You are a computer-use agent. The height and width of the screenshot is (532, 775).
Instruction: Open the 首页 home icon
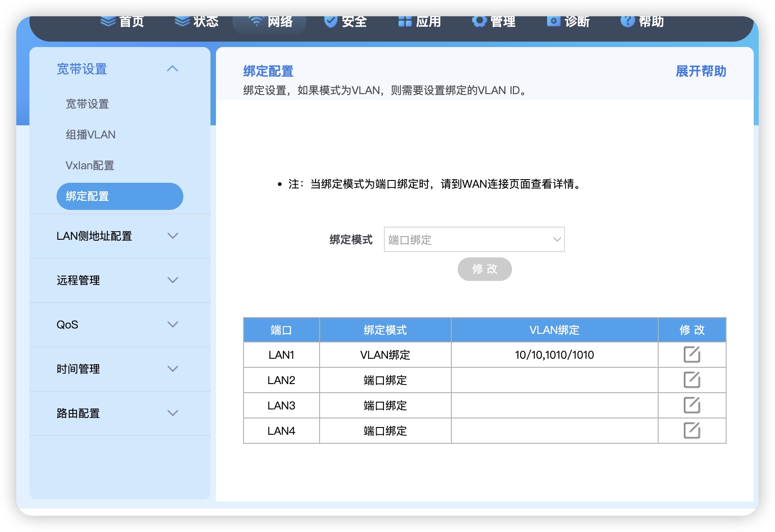tap(108, 21)
